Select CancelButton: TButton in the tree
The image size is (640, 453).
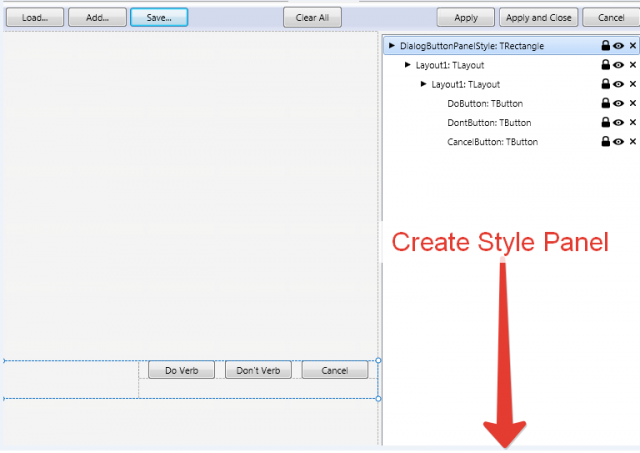pyautogui.click(x=492, y=142)
